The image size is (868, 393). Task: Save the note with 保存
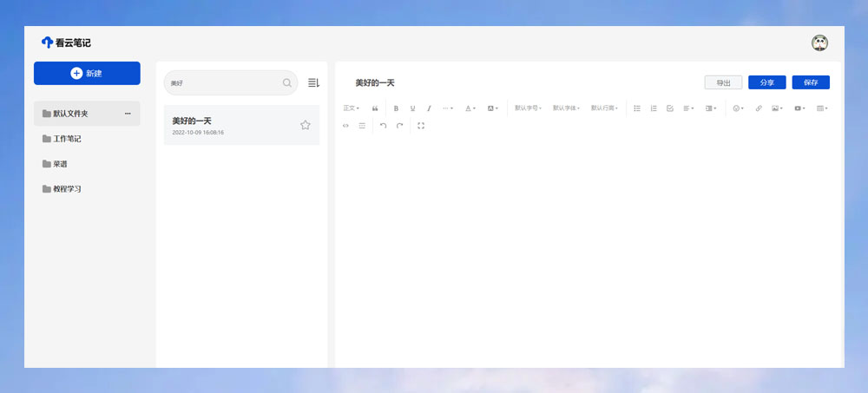[811, 82]
